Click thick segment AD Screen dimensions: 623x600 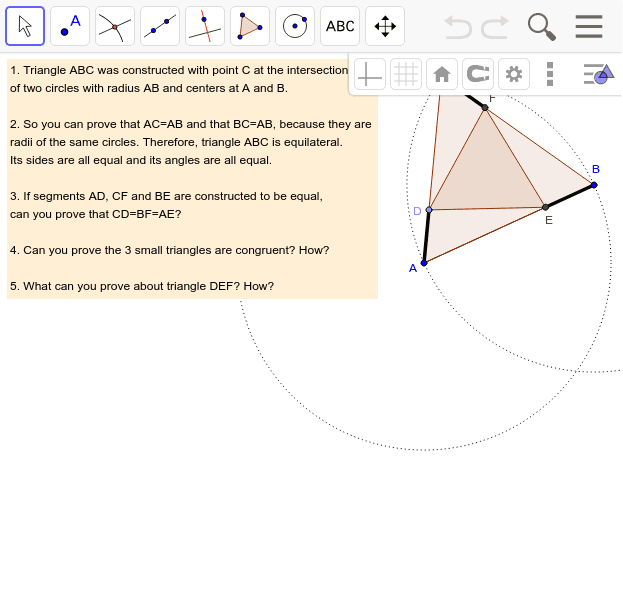tap(426, 236)
